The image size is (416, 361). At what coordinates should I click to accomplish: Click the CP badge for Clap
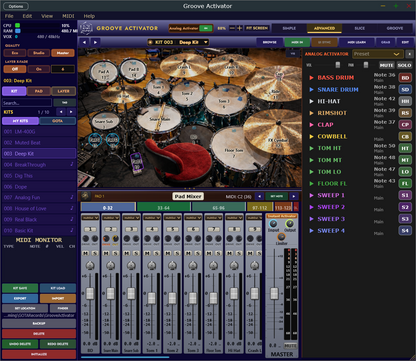405,125
